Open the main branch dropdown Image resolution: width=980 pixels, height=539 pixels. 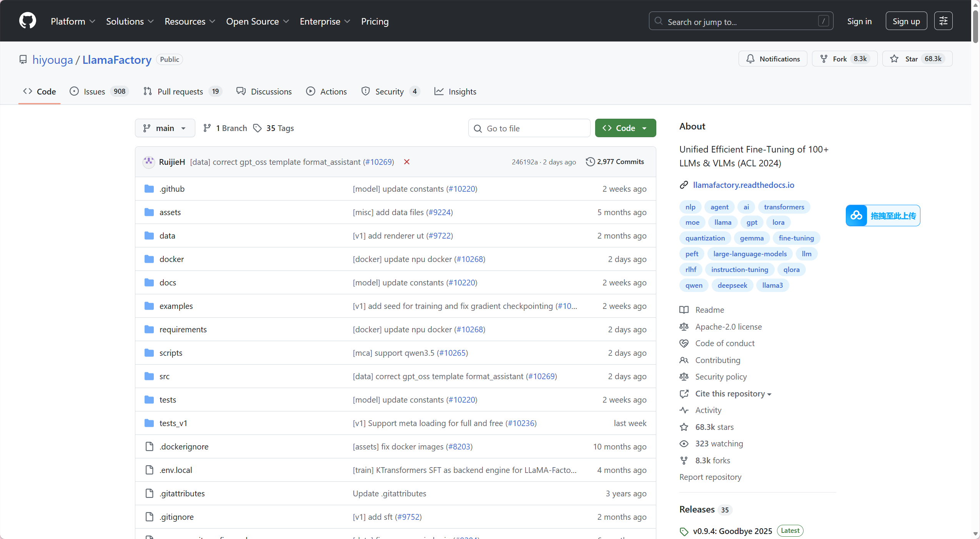pos(165,128)
